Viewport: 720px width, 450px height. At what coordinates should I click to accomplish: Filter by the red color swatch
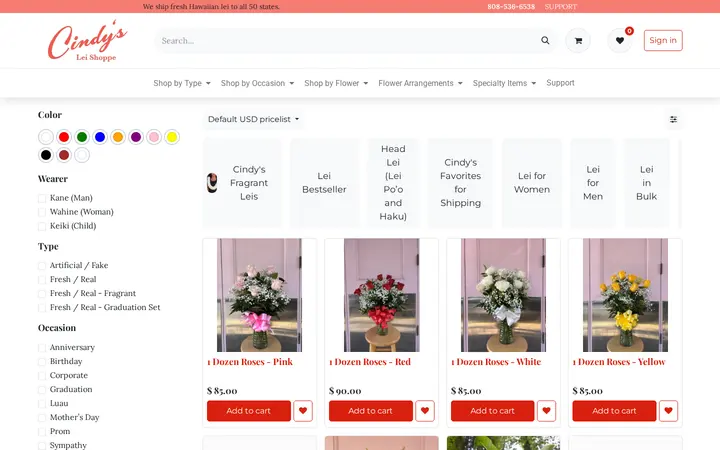64,137
